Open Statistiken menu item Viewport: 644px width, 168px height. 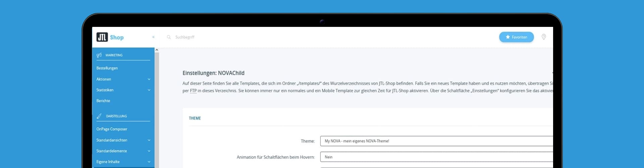(105, 90)
